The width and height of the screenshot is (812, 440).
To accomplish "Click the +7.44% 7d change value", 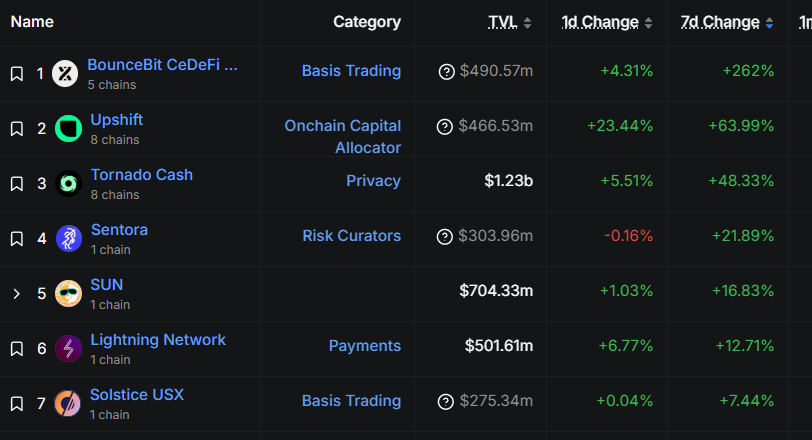I will click(747, 401).
